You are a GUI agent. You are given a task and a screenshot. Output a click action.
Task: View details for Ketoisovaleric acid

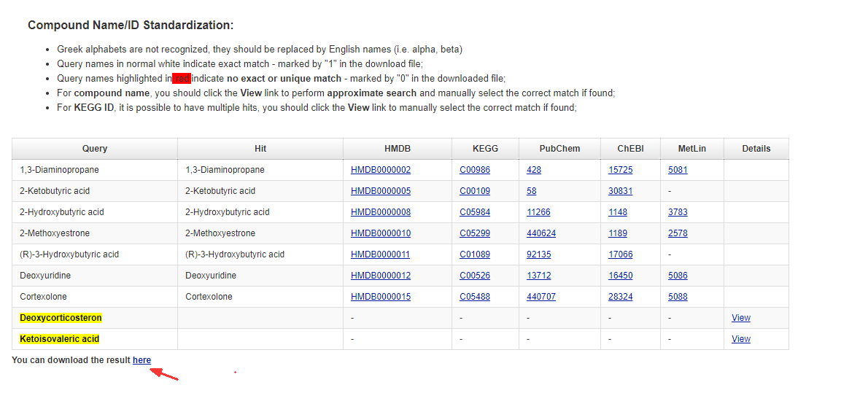[x=741, y=339]
